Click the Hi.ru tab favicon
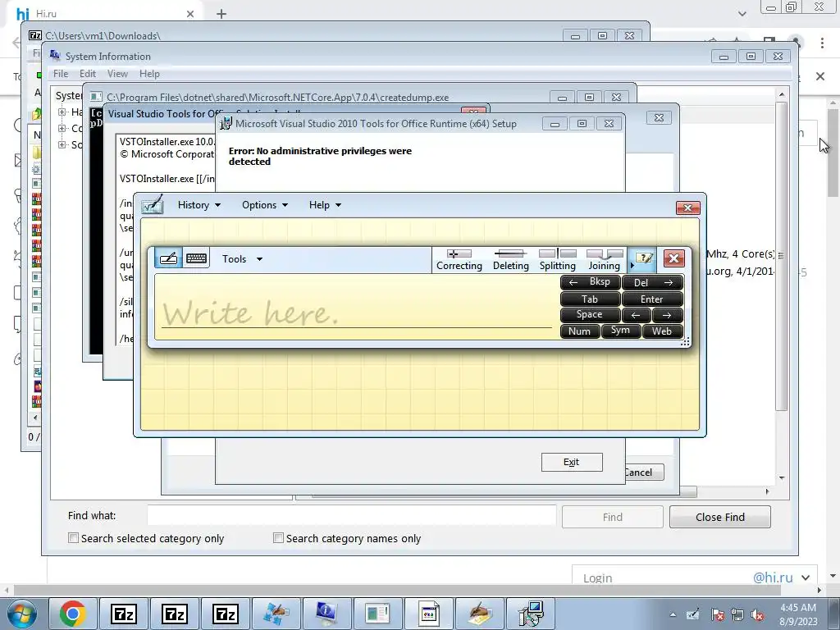This screenshot has width=840, height=630. (23, 14)
